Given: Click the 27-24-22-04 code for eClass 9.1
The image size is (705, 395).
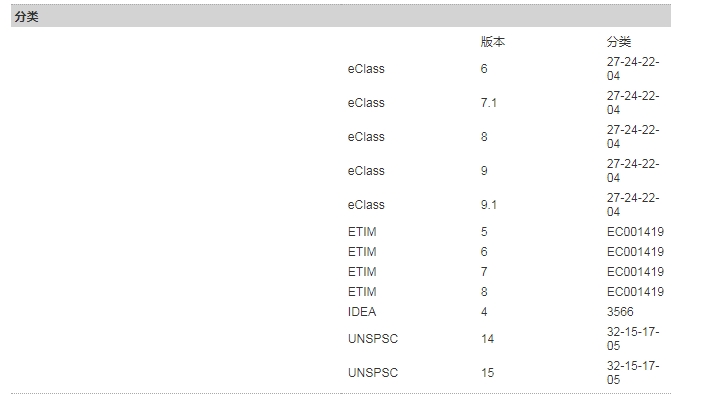Looking at the screenshot, I should pos(633,204).
